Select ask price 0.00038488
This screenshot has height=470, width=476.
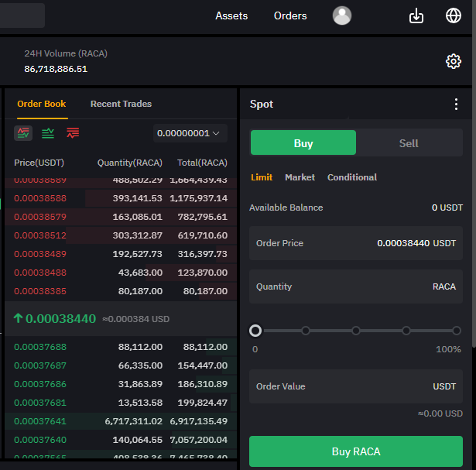pos(40,273)
